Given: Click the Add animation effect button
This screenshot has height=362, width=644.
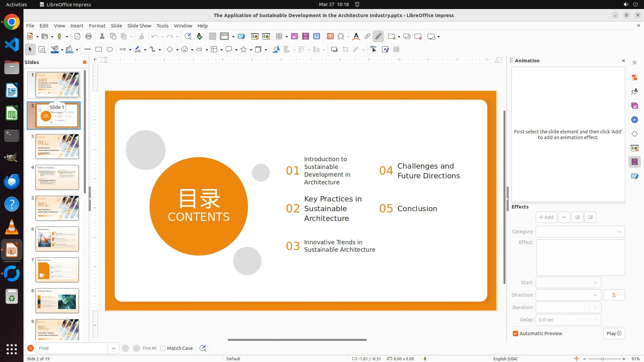Looking at the screenshot, I should 546,217.
